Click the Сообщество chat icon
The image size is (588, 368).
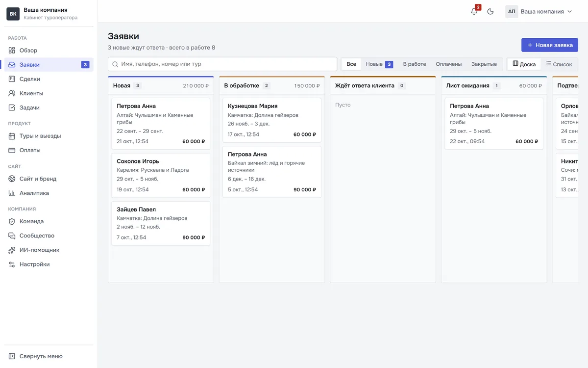pos(12,236)
